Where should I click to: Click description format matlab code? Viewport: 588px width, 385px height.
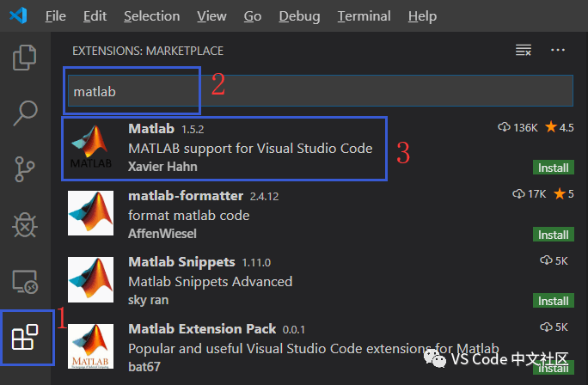tap(188, 216)
